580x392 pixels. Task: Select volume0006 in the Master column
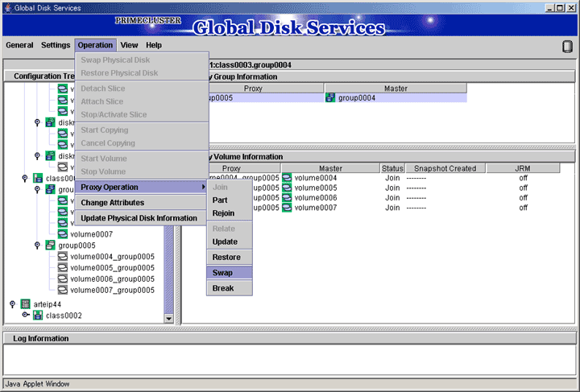tap(316, 198)
